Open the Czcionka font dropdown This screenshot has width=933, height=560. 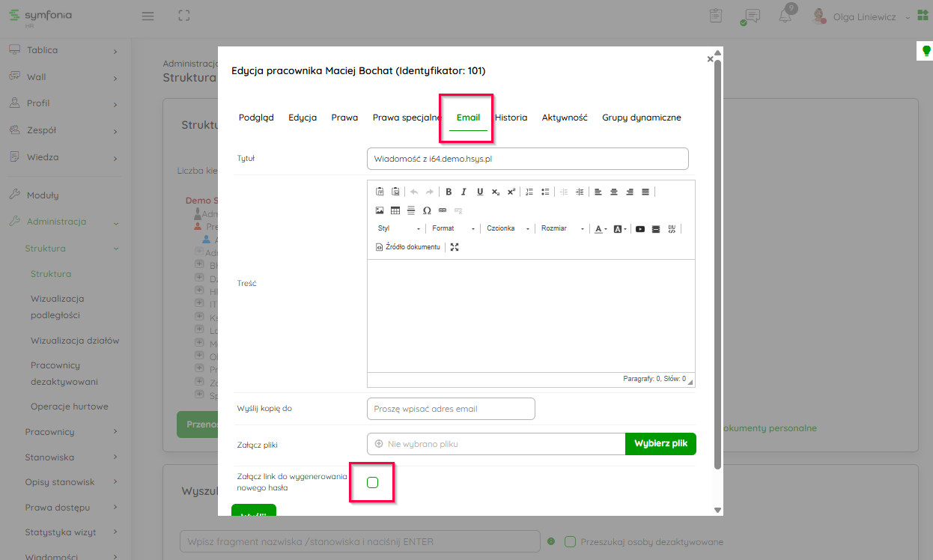508,229
